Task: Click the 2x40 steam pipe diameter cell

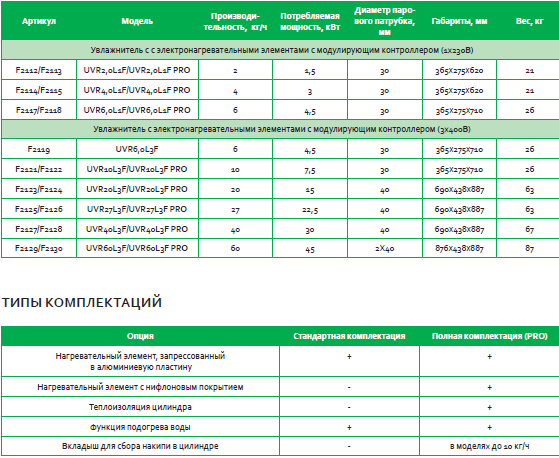Action: pos(385,248)
